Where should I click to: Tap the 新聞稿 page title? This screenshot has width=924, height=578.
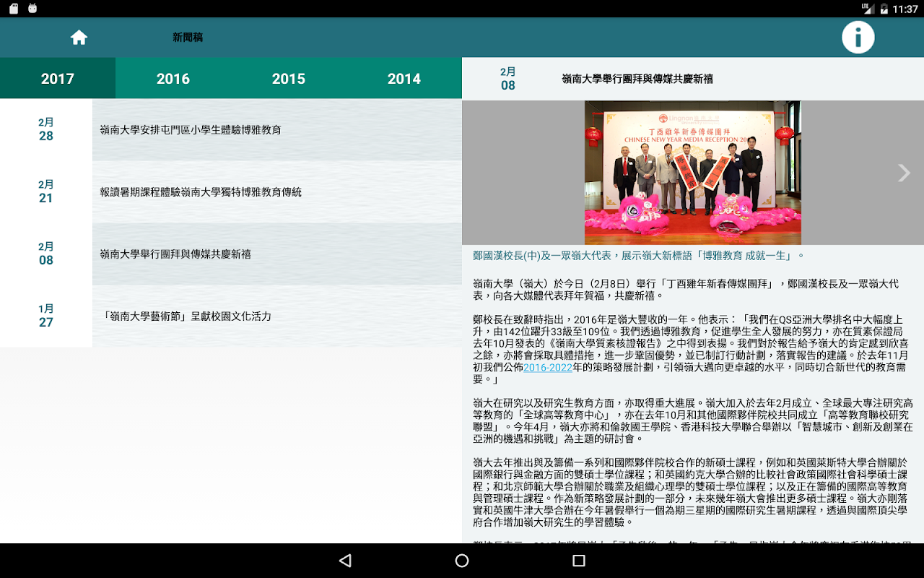pyautogui.click(x=188, y=38)
